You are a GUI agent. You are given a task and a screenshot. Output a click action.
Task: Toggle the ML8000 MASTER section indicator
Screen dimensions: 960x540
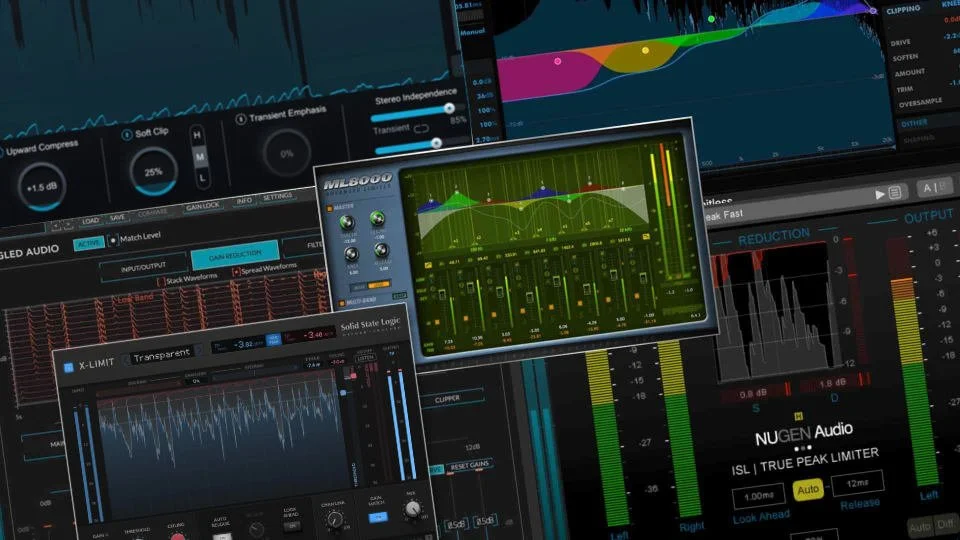coord(329,209)
